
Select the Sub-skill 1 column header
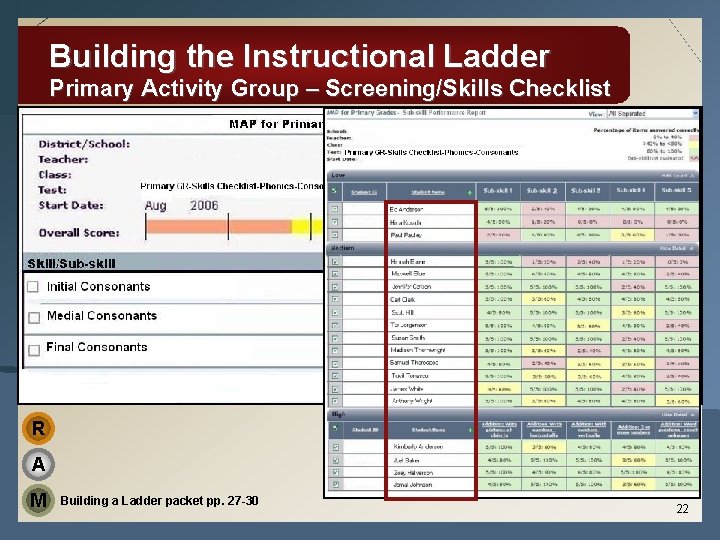click(x=498, y=190)
